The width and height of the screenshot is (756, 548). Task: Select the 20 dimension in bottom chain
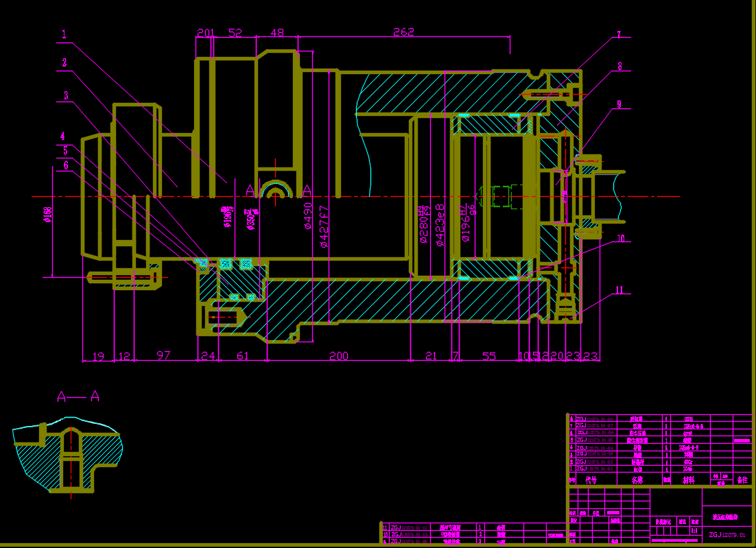557,356
